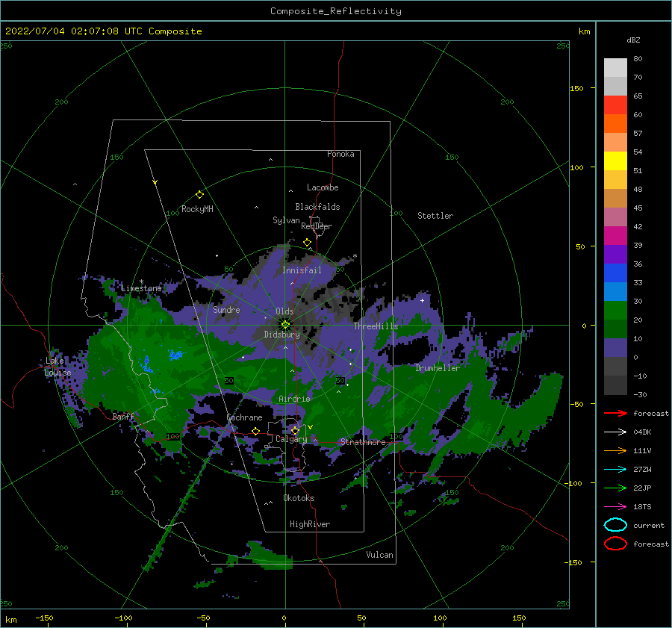Click the cyan 27ZW arrow icon
The image size is (672, 628).
click(x=615, y=470)
